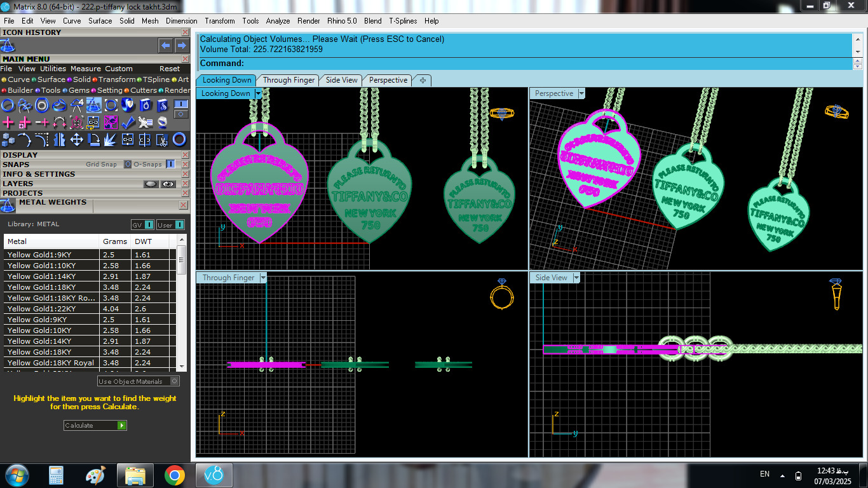Open the T-Splines menu
Screen dimensions: 868x488
[x=403, y=21]
